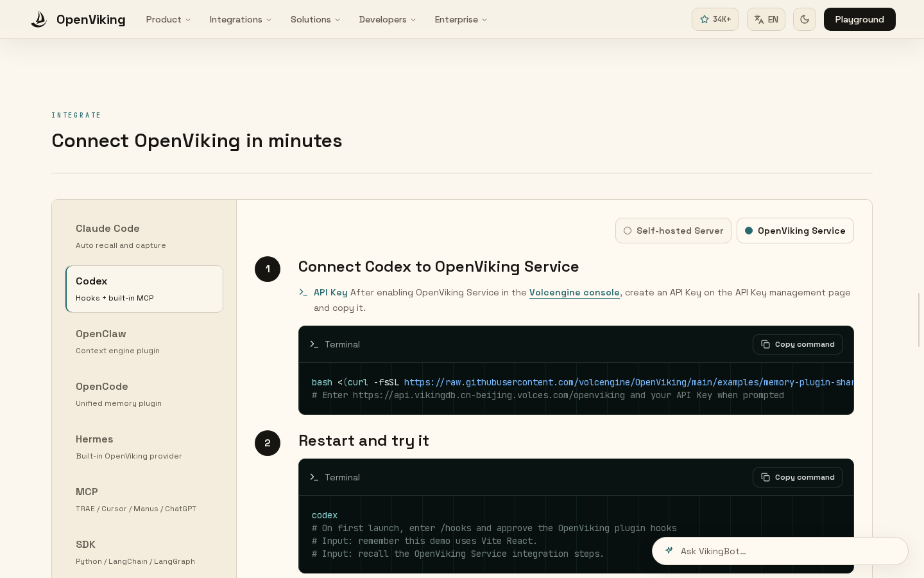Copy command from the Restart and try it terminal
924x578 pixels.
tap(798, 477)
